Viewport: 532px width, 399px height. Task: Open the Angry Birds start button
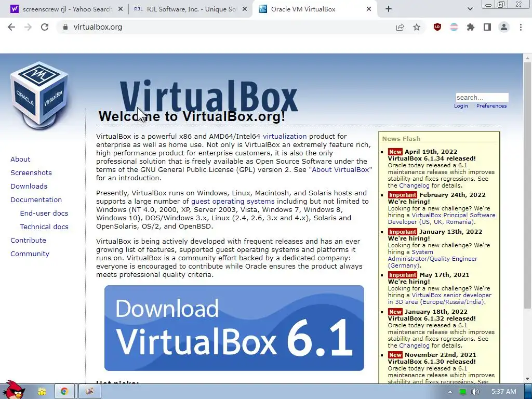click(14, 391)
